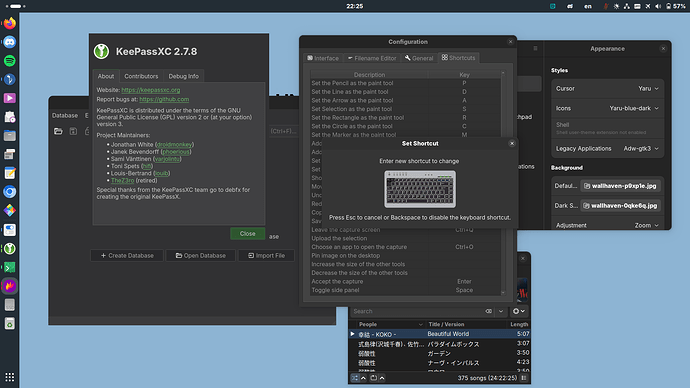Viewport: 690px width, 388px height.
Task: Select 'Set the Pencil as the paint tool' row
Action: coord(405,83)
